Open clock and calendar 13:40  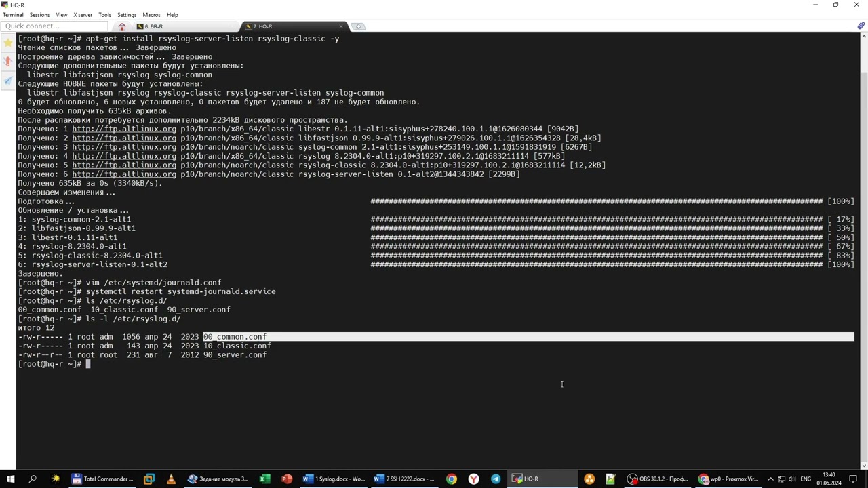(828, 479)
